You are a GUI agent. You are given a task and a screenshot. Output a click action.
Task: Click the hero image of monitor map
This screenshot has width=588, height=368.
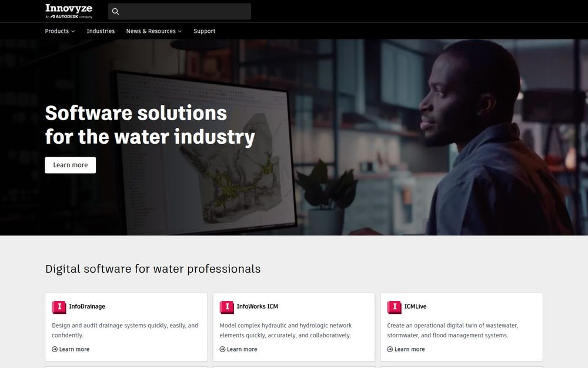pyautogui.click(x=205, y=152)
